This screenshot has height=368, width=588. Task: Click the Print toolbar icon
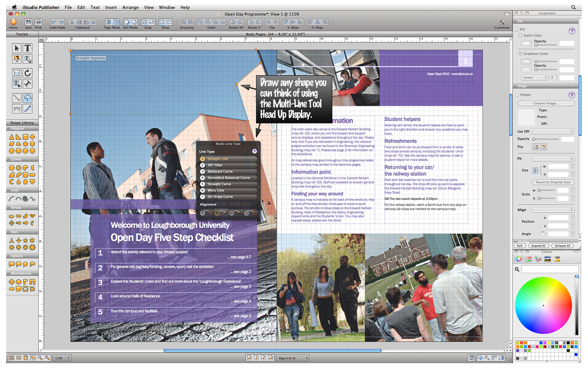[38, 22]
